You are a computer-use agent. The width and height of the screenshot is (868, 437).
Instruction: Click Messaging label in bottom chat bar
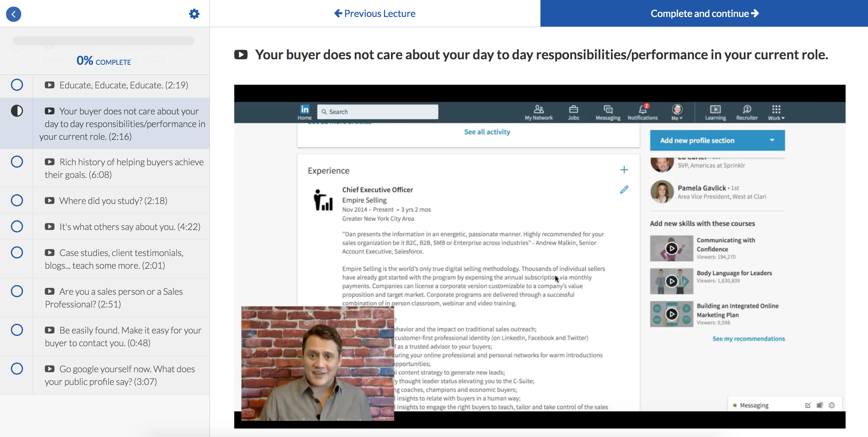(754, 405)
